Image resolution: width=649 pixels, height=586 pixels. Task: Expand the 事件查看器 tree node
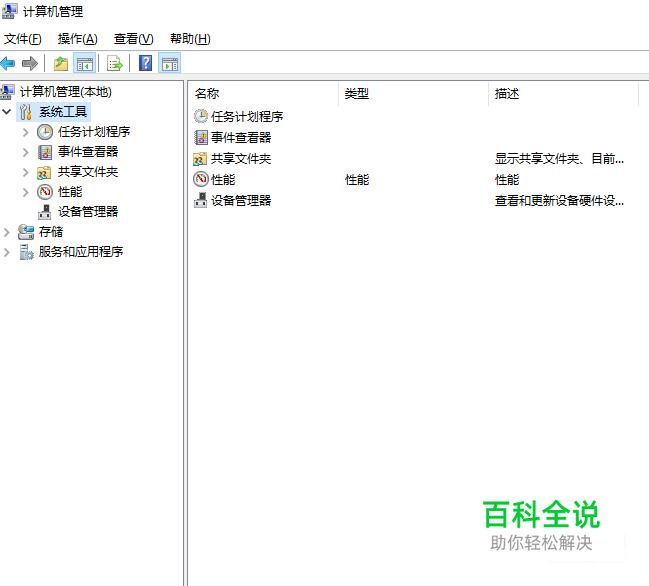[x=26, y=152]
